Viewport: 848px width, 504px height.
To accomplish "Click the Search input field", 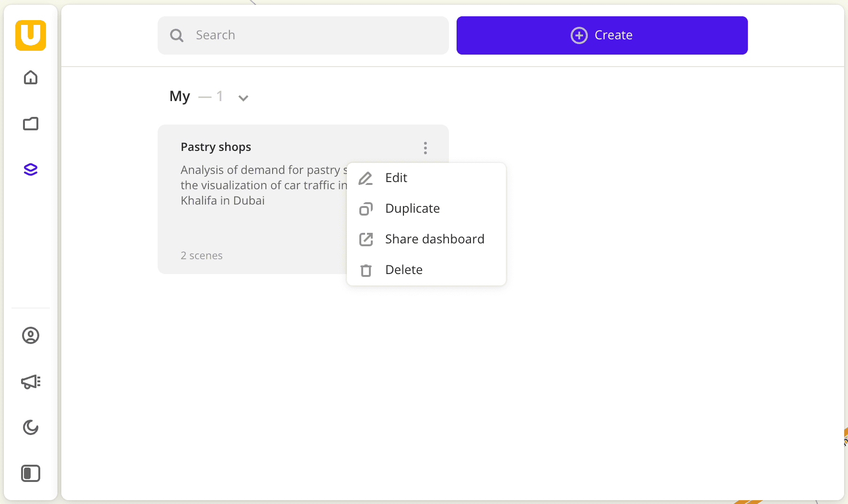I will tap(303, 35).
